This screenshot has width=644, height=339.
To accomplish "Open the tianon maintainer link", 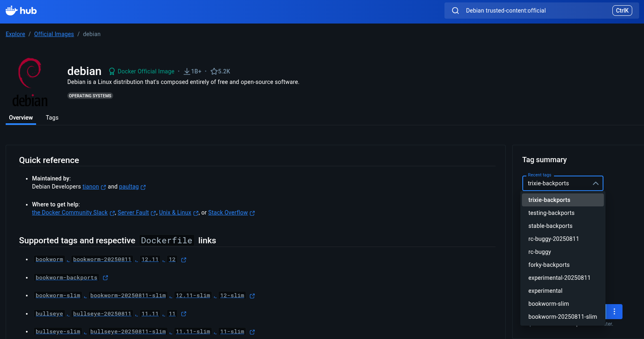I will pos(91,187).
